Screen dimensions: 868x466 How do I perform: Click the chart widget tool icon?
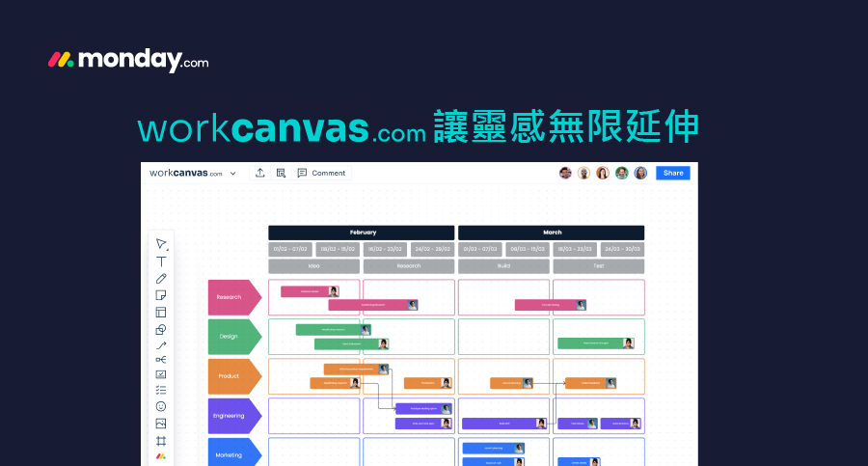pyautogui.click(x=161, y=374)
